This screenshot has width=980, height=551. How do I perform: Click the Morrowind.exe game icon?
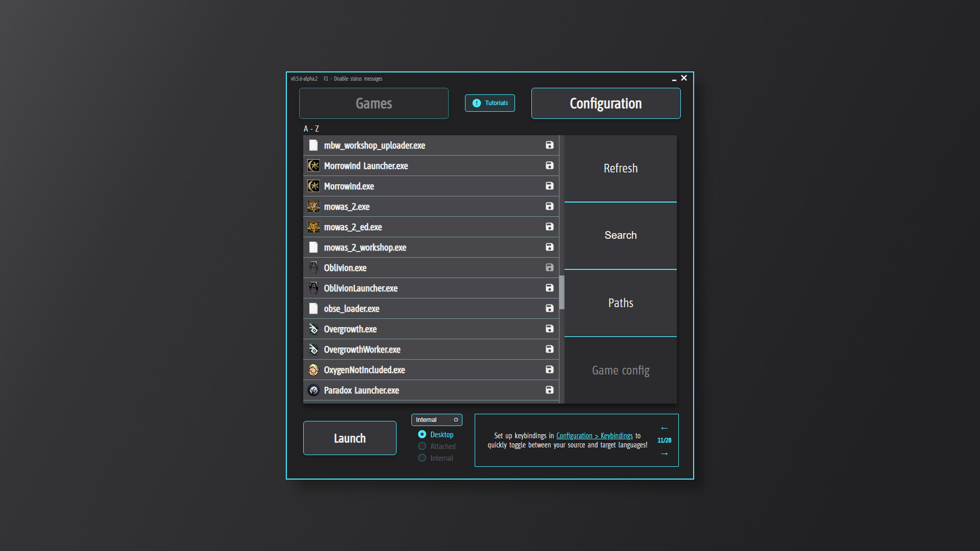tap(313, 186)
